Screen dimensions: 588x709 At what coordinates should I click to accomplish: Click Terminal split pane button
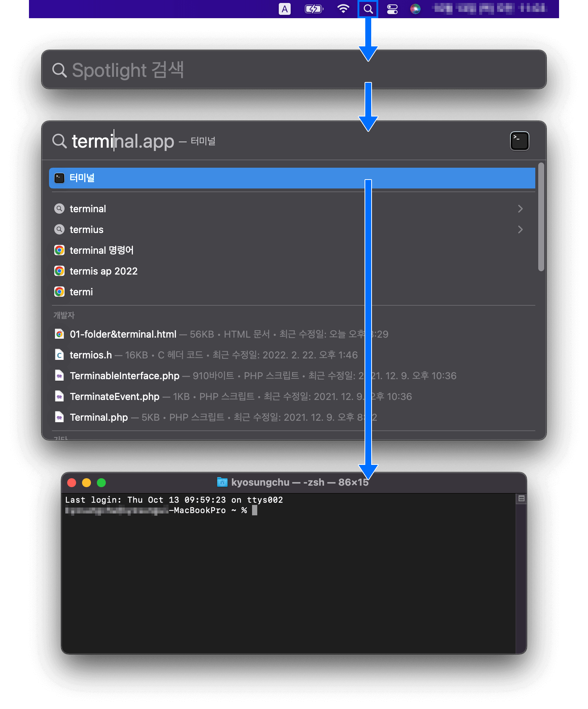pyautogui.click(x=521, y=498)
